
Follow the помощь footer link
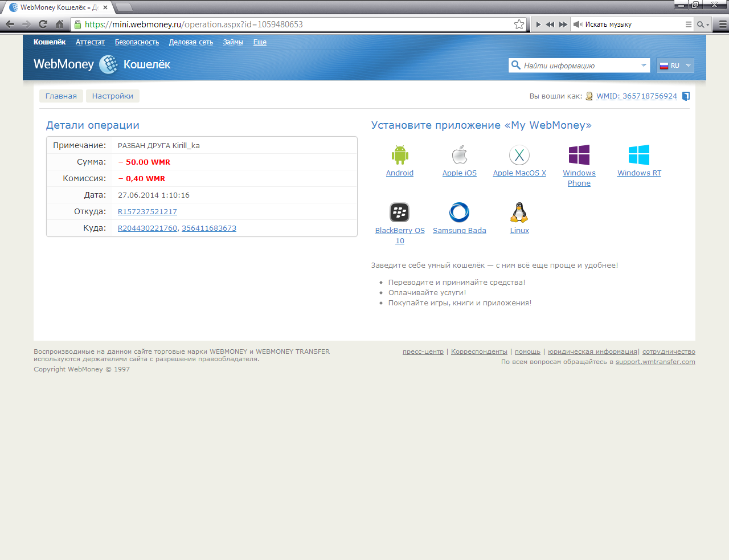click(527, 351)
